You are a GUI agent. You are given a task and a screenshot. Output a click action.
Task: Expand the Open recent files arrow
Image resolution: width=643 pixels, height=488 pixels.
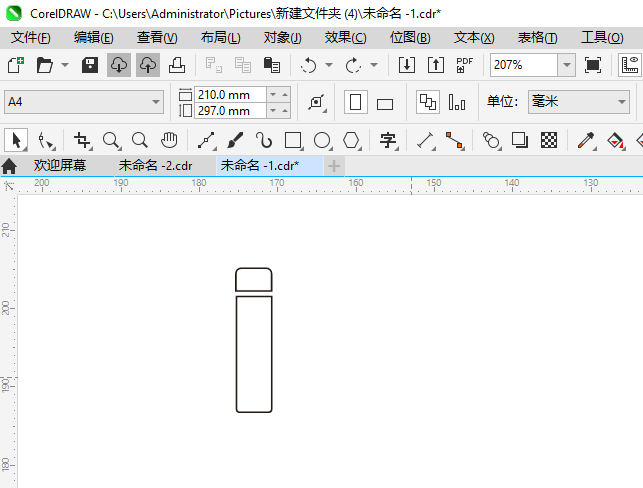pos(65,65)
